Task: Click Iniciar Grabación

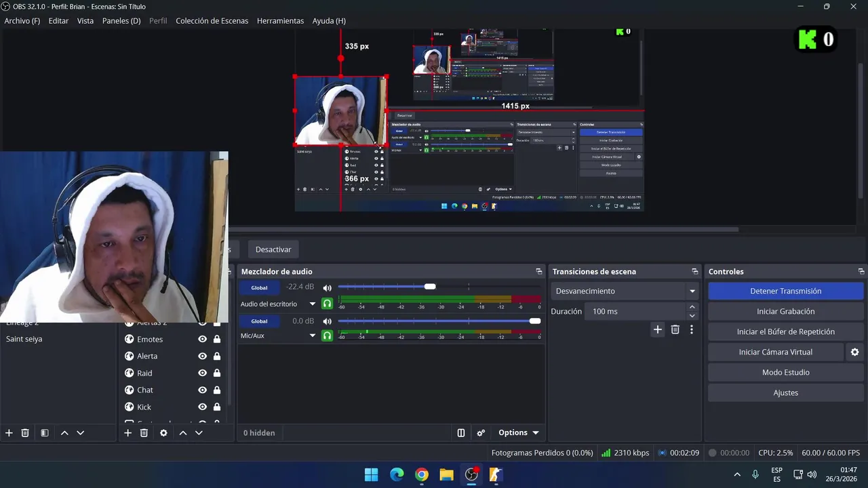Action: 786,311
